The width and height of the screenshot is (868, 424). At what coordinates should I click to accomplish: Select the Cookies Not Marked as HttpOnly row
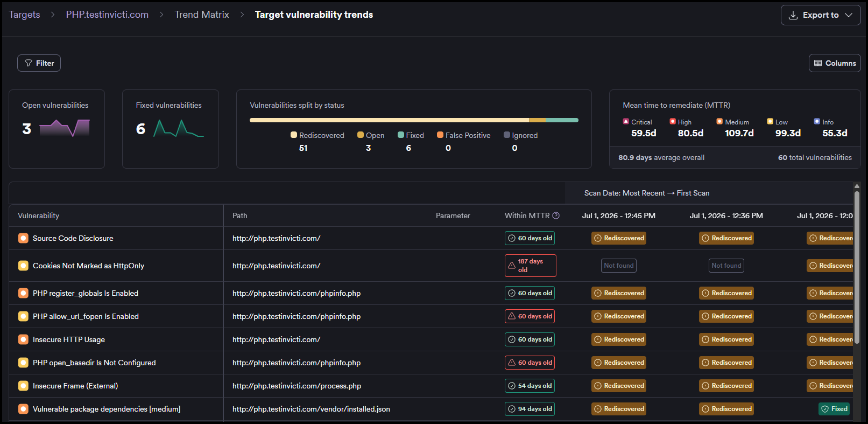(431, 266)
